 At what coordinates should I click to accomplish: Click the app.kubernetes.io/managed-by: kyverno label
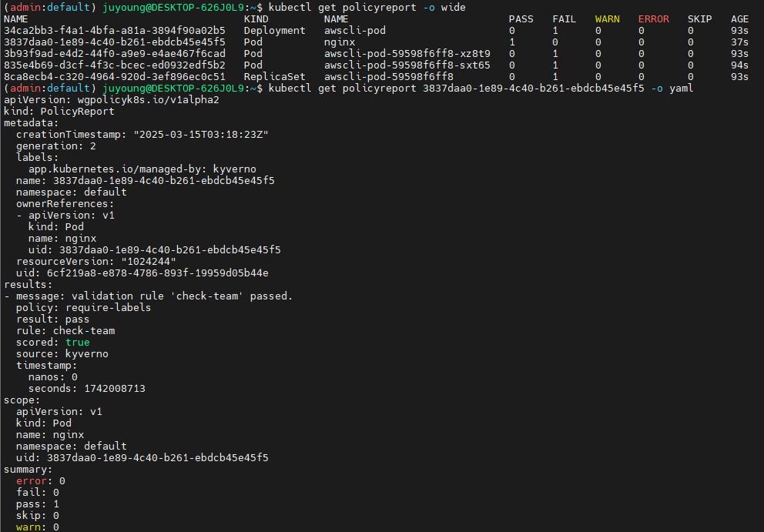click(x=142, y=169)
